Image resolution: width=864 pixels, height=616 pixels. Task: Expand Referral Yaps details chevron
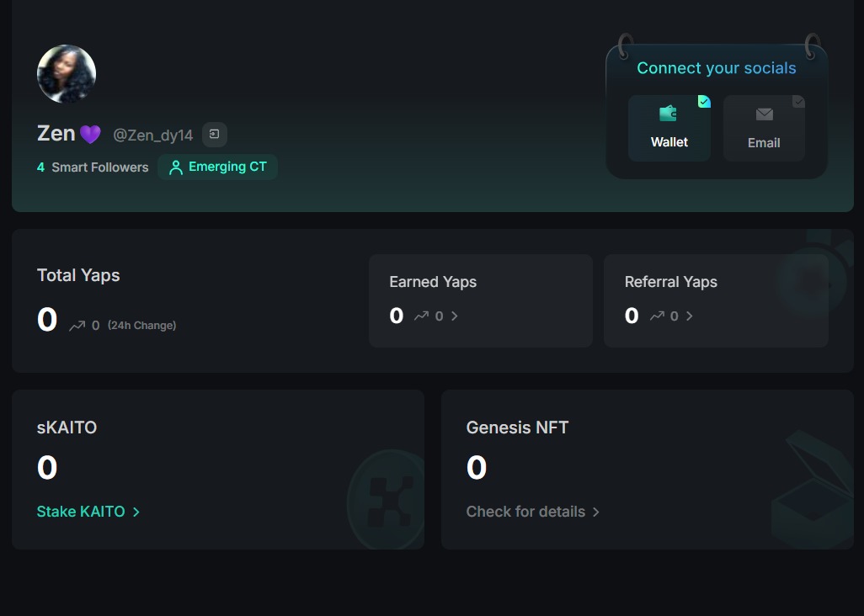pyautogui.click(x=690, y=316)
